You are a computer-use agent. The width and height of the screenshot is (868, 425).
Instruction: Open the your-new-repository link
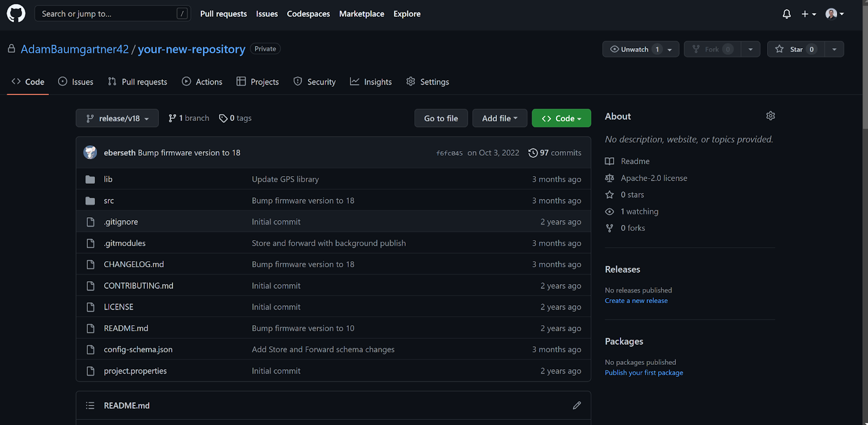[x=192, y=49]
